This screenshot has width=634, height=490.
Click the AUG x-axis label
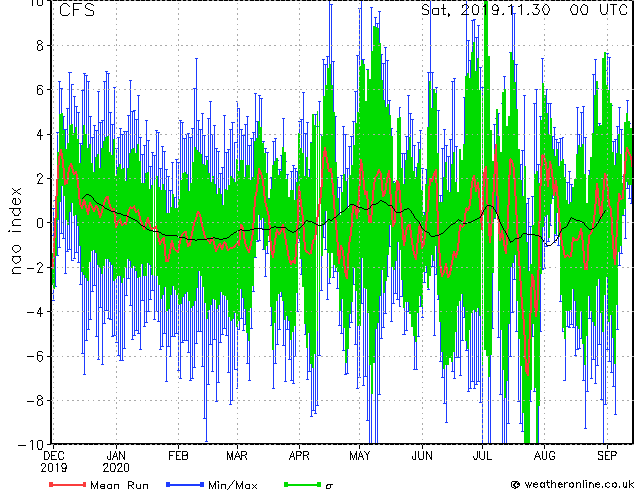pos(545,456)
